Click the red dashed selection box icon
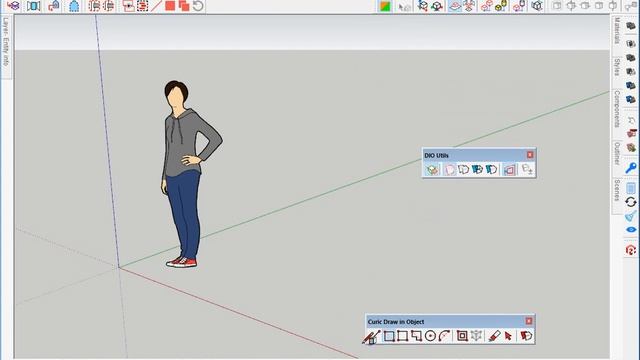The width and height of the screenshot is (640, 360). tap(142, 6)
